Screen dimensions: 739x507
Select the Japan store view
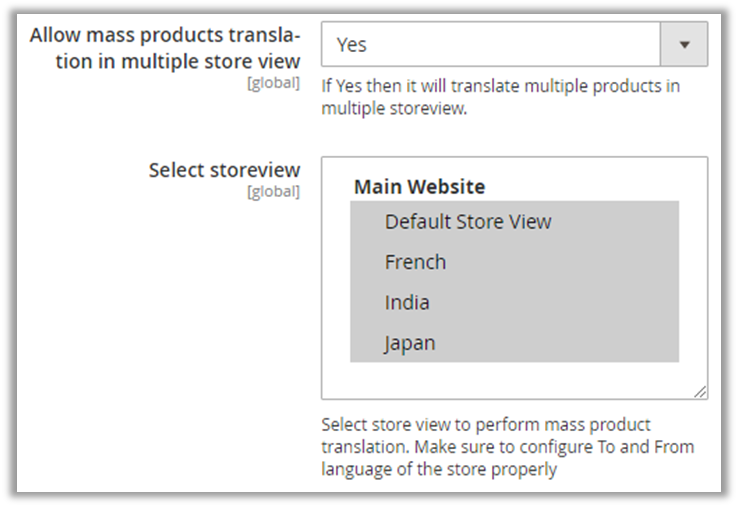coord(410,343)
